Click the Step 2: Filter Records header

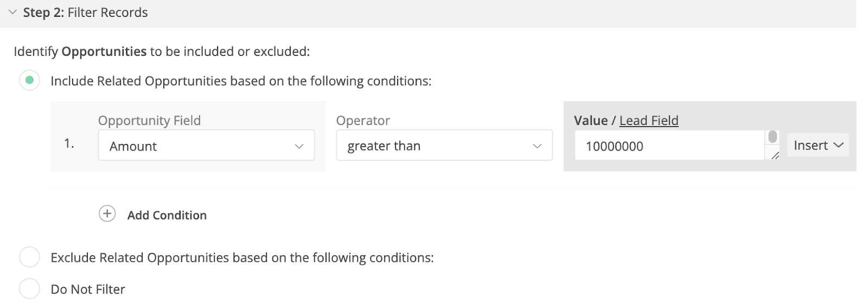(85, 12)
